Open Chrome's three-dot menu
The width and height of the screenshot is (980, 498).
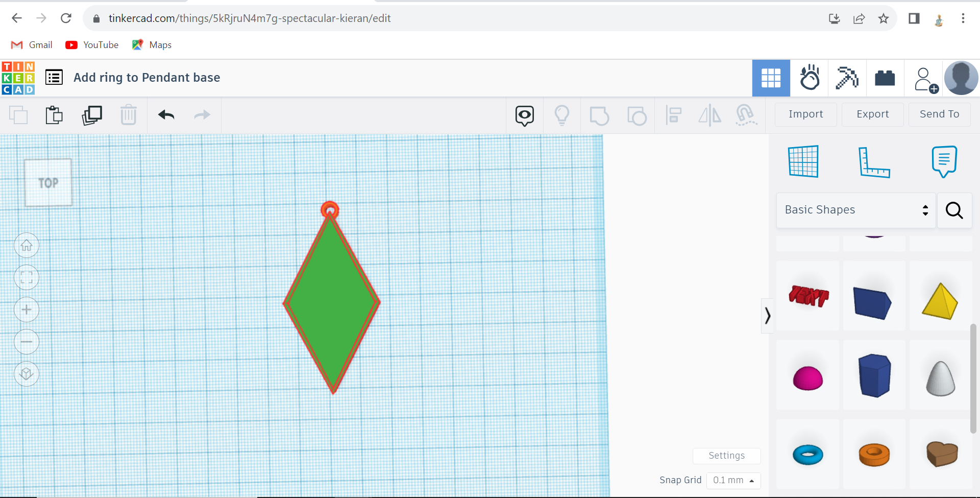click(x=963, y=18)
